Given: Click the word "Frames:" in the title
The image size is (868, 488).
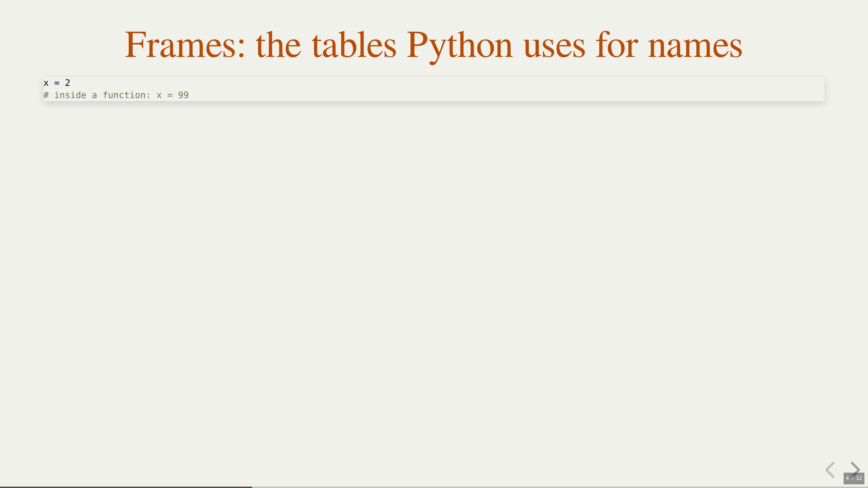Looking at the screenshot, I should click(x=185, y=45).
